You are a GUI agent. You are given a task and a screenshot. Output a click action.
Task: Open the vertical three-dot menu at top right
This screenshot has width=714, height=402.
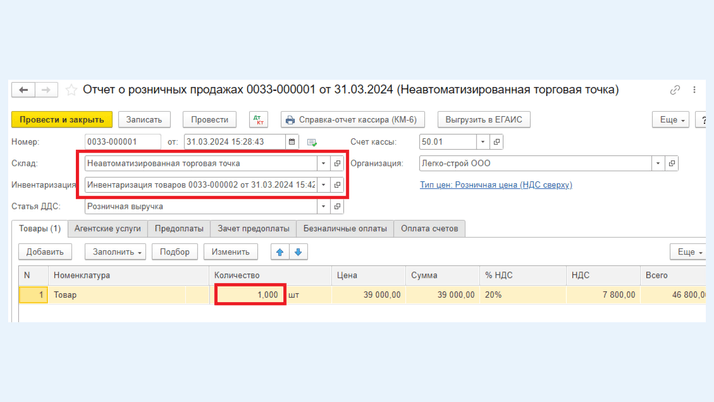[x=694, y=90]
